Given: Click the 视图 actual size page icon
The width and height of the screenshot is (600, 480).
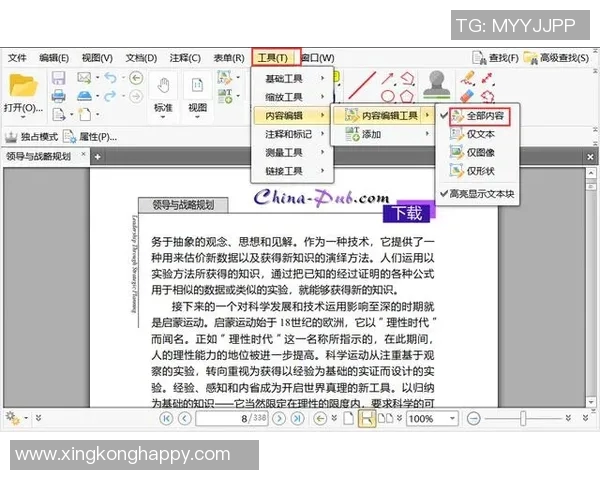Looking at the screenshot, I should coord(197,85).
